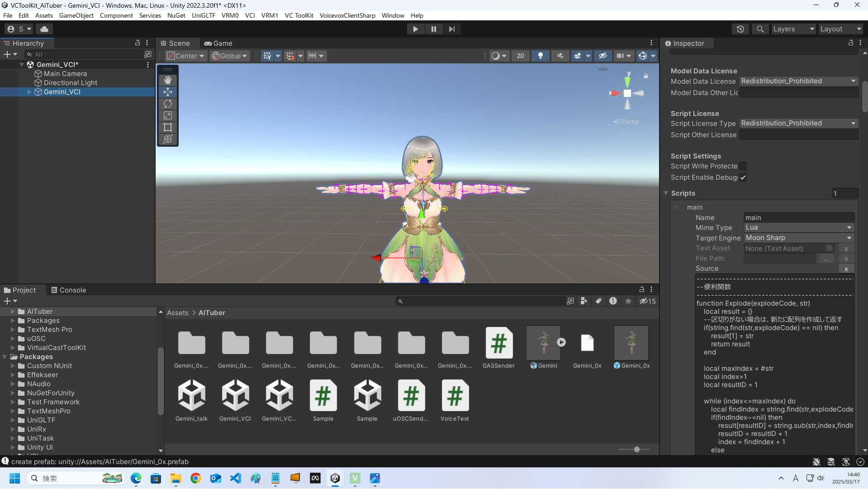Edit the script Name field
Viewport: 868px width, 489px height.
799,218
